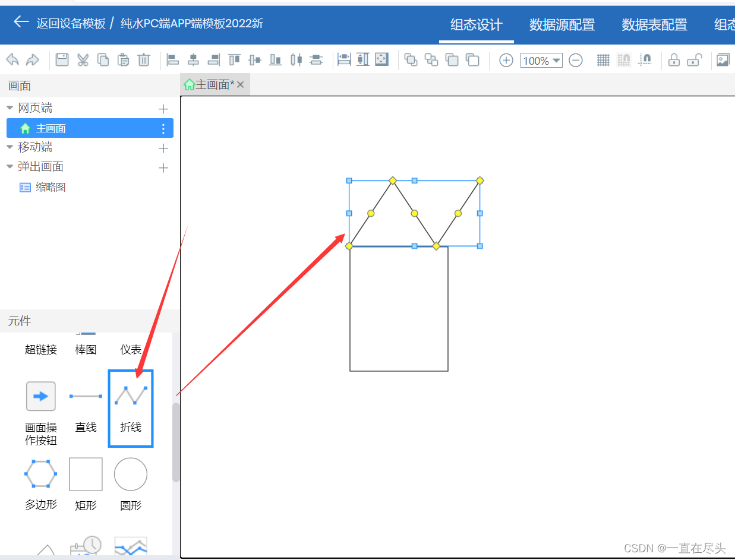Image resolution: width=735 pixels, height=560 pixels.
Task: Click the last overlapping-squares send-to-back icon
Action: [472, 60]
